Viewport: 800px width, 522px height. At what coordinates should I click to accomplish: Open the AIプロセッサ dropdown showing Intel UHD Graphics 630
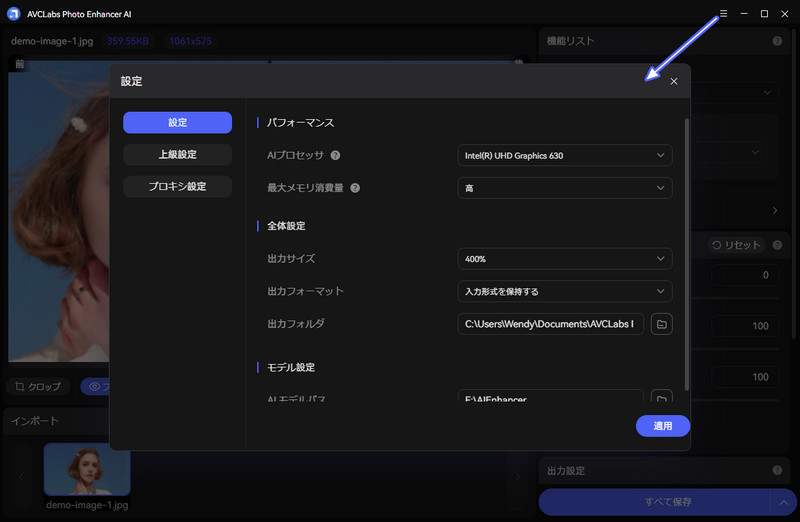[x=565, y=155]
